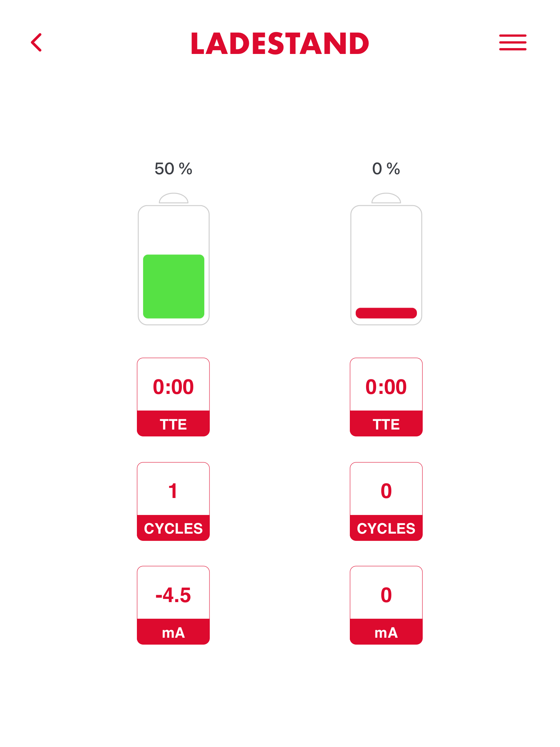Screen dimensions: 560x747
Task: Tap the right battery's 0 current reading
Action: click(386, 595)
